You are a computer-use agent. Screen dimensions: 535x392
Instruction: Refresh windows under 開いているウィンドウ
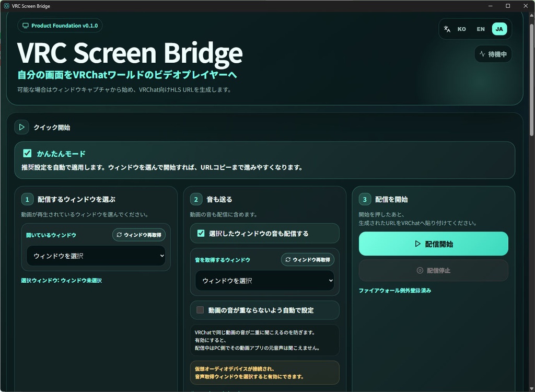(139, 235)
